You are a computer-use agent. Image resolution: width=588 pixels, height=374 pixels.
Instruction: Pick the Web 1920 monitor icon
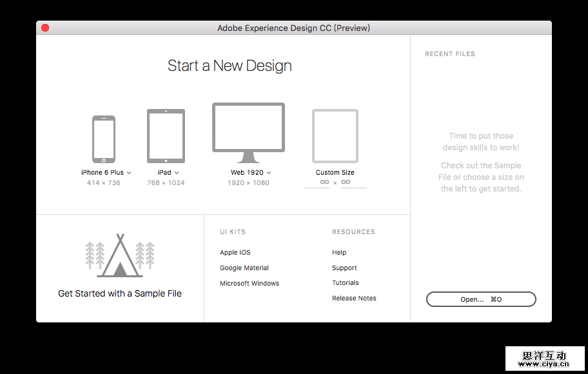pos(248,132)
